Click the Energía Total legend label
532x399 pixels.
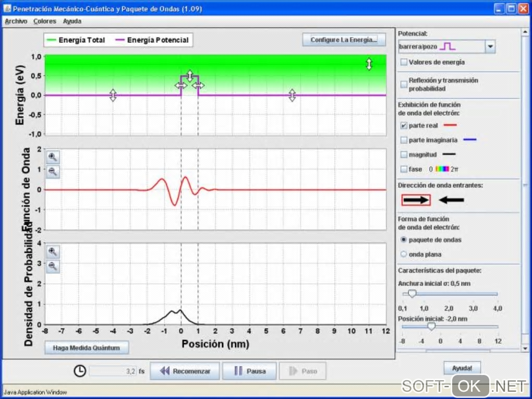[82, 40]
